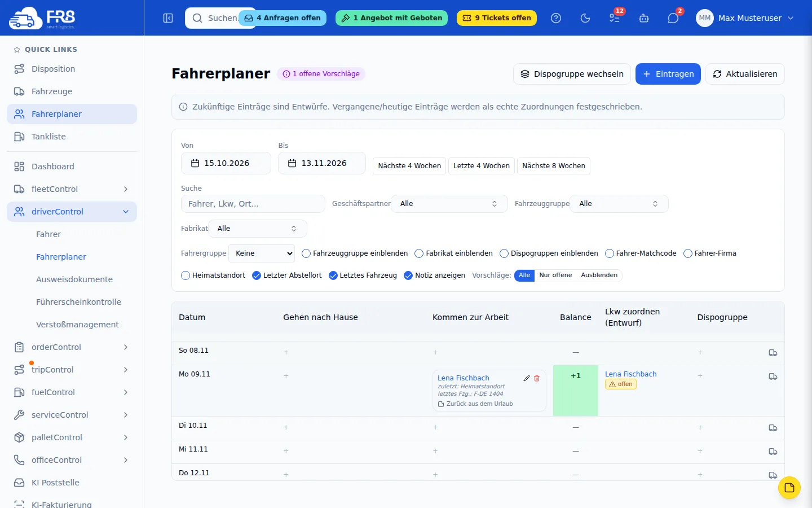The width and height of the screenshot is (812, 508).
Task: Open the yellow floating note button
Action: tap(789, 488)
